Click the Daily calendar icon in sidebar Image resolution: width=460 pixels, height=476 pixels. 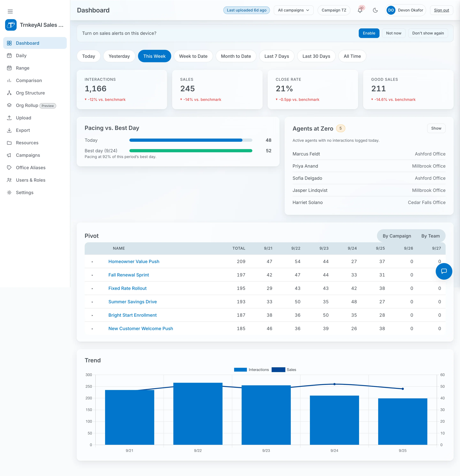pyautogui.click(x=9, y=56)
